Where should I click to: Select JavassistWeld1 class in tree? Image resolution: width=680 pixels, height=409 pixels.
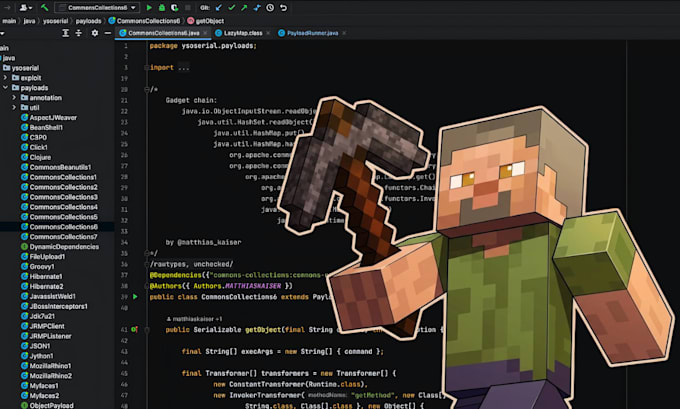(x=48, y=296)
